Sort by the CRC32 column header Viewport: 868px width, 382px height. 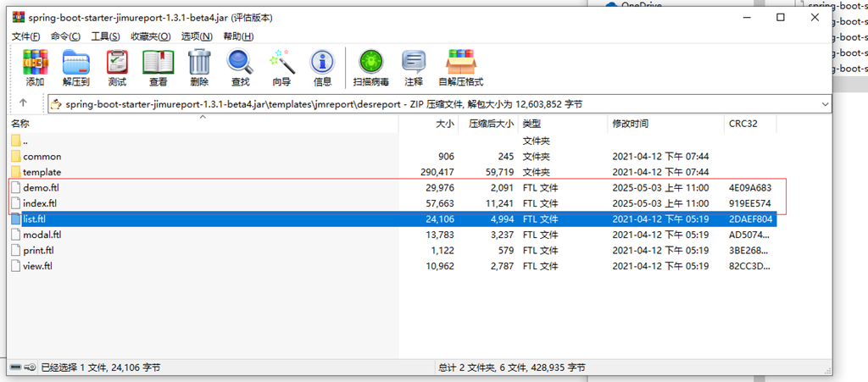pyautogui.click(x=750, y=124)
